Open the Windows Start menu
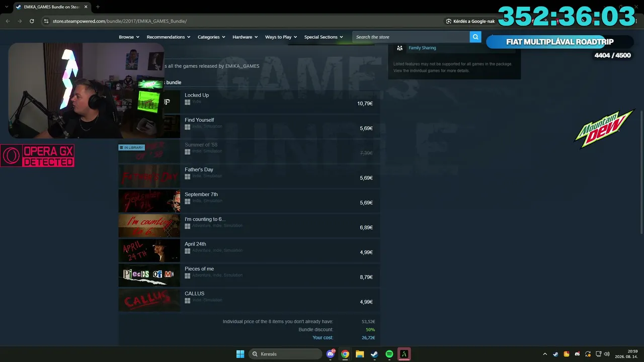 [x=240, y=354]
